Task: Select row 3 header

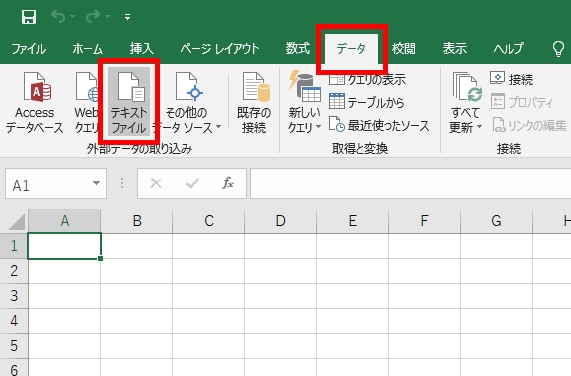Action: [x=14, y=296]
